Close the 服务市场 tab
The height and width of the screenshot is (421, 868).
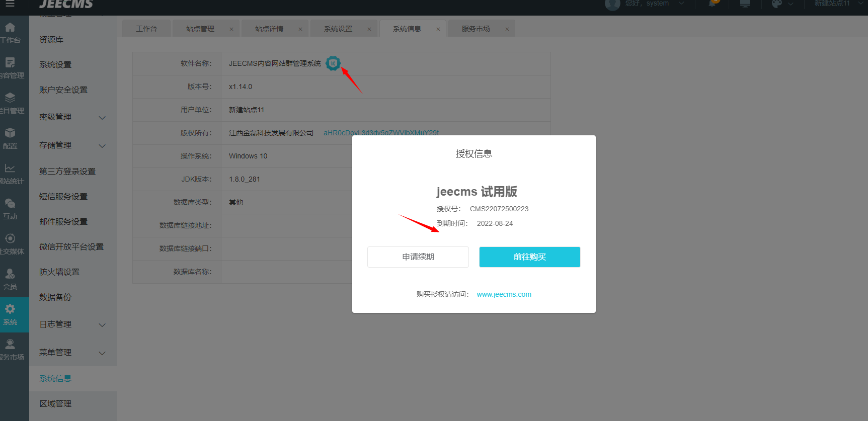coord(507,29)
